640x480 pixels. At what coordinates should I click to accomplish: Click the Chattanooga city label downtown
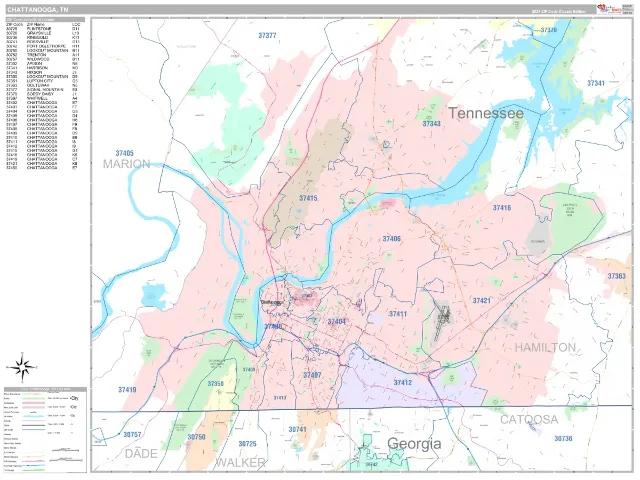coord(271,302)
